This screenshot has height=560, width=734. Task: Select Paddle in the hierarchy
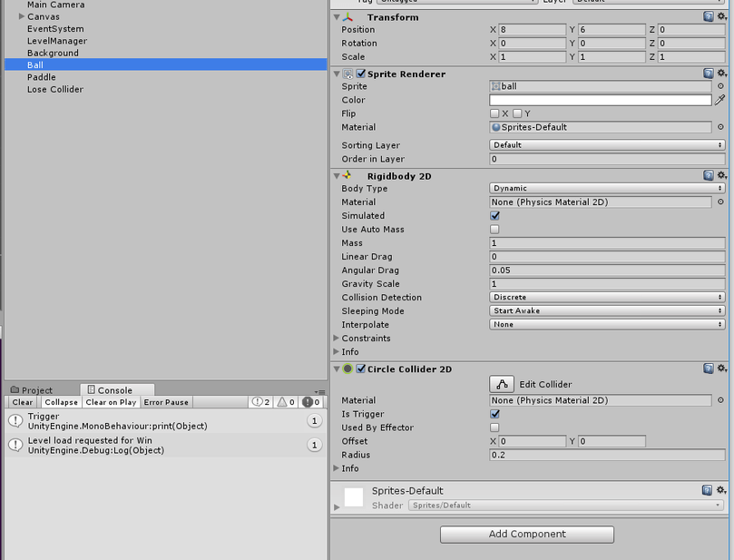pyautogui.click(x=41, y=77)
